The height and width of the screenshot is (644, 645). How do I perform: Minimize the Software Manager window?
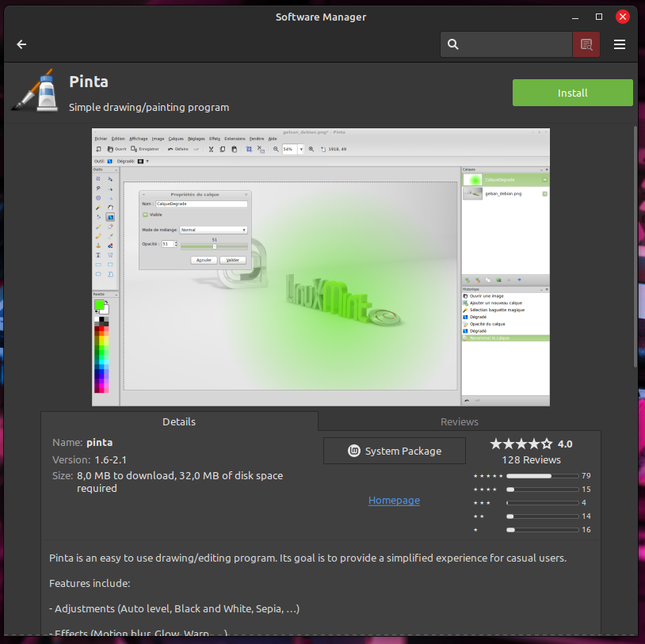tap(575, 17)
